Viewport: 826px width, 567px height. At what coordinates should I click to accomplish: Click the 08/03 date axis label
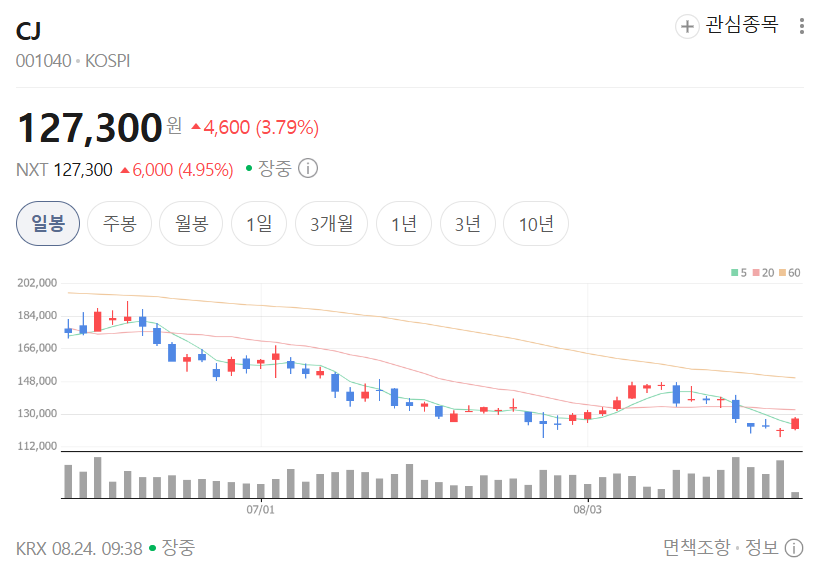[x=587, y=510]
